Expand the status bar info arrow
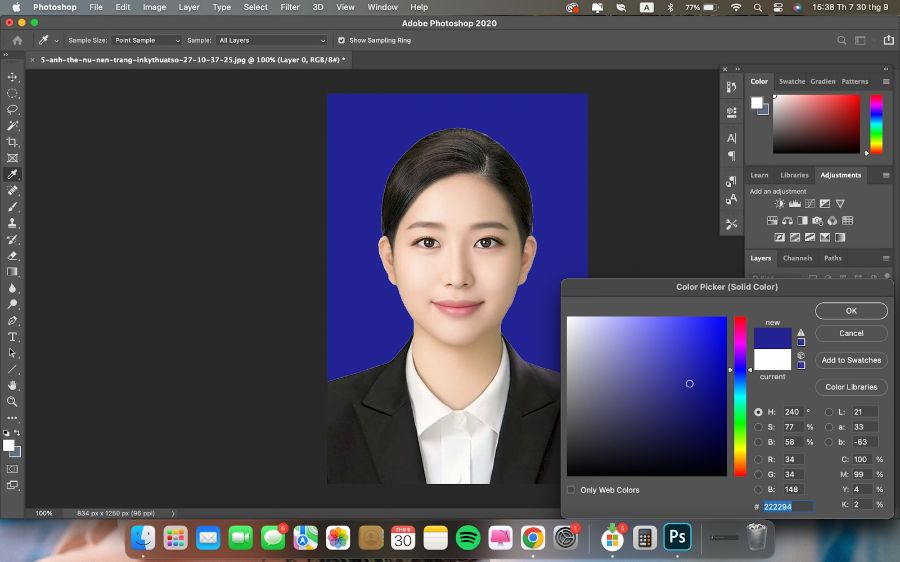This screenshot has height=562, width=900. 173,513
